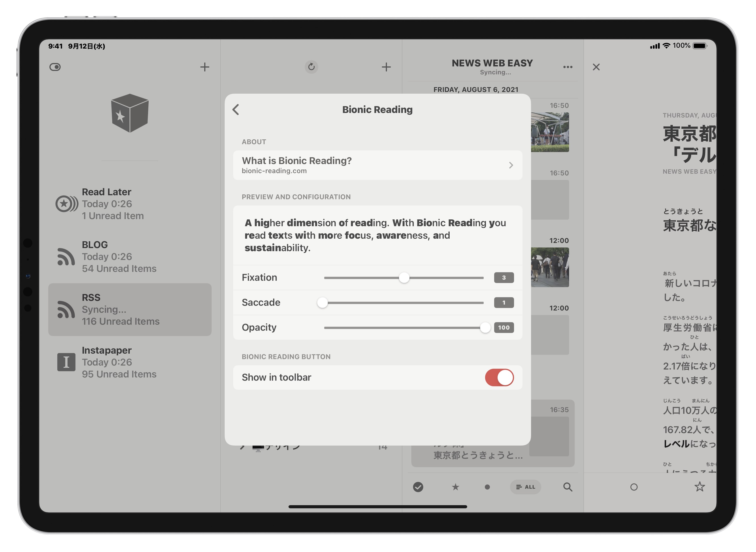Tap the mark all read checkmark icon

click(418, 487)
